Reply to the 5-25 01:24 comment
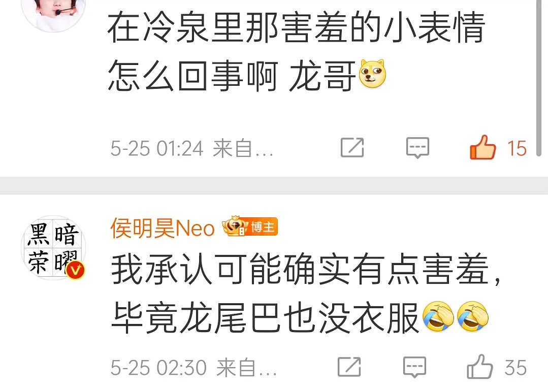The height and width of the screenshot is (392, 548). [417, 147]
